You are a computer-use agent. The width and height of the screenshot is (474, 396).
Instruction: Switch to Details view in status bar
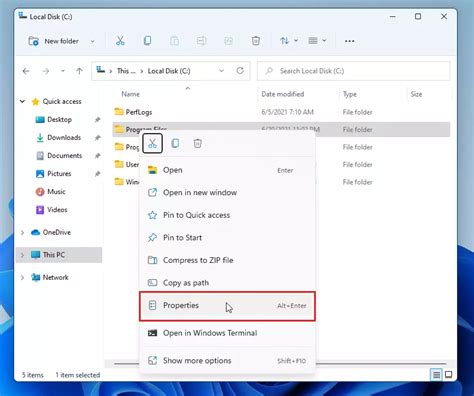pos(436,375)
